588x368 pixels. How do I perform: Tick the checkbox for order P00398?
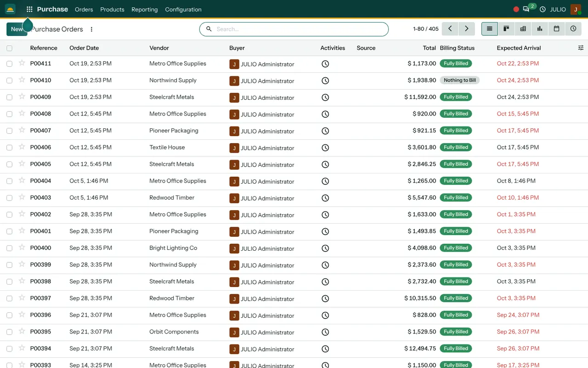(9, 282)
